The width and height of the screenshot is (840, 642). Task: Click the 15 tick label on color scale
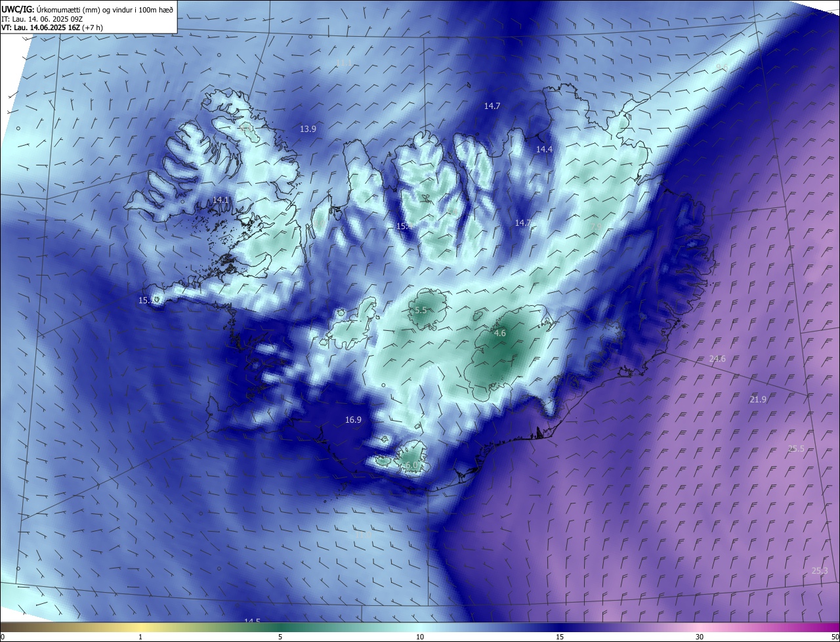[x=560, y=637]
